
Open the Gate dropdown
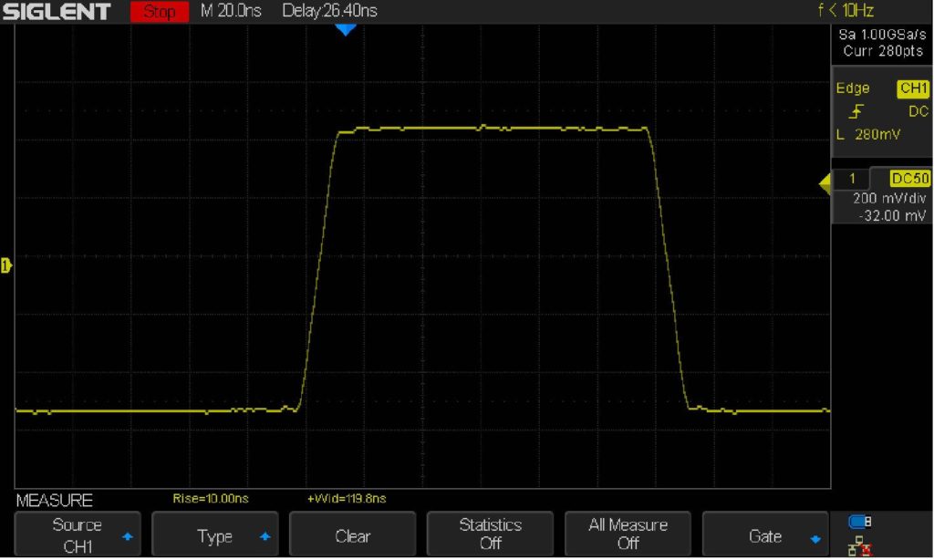click(x=764, y=534)
